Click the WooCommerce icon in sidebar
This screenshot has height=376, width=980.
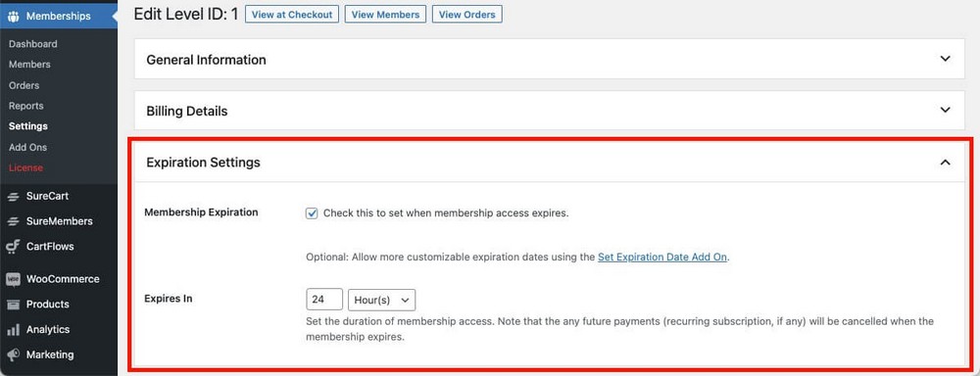[x=13, y=279]
